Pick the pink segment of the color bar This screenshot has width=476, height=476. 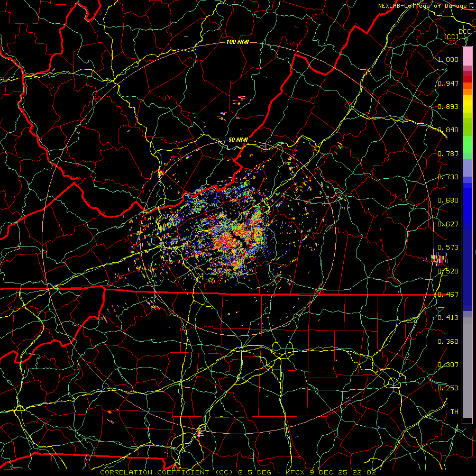(467, 56)
